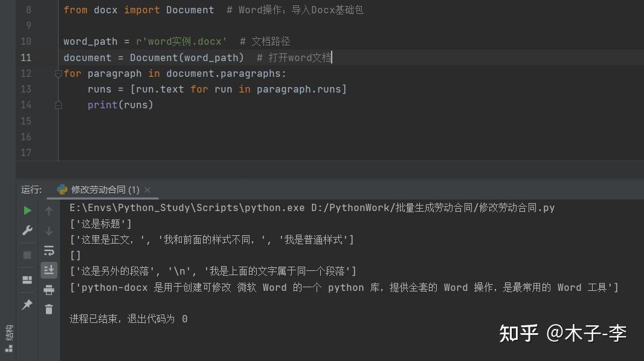644x361 pixels.
Task: Print the console output
Action: pos(49,289)
